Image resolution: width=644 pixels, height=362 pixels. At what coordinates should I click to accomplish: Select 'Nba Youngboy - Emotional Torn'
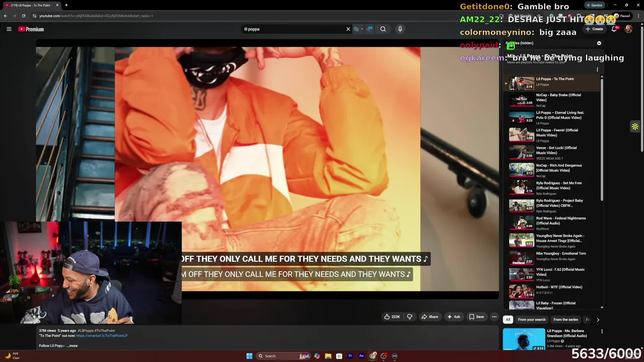[551, 258]
